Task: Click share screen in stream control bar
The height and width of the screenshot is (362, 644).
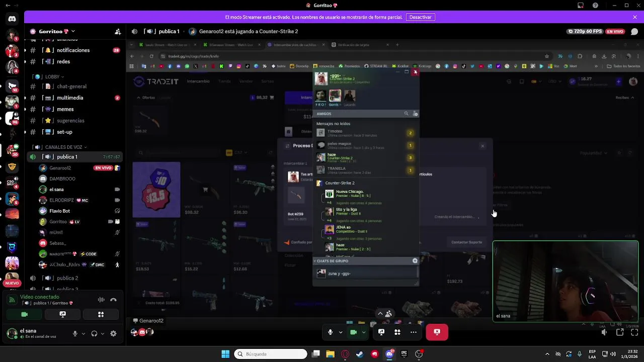Action: pos(381,332)
